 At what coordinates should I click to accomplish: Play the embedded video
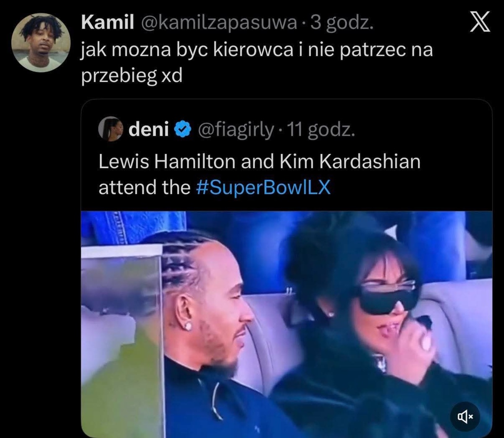pyautogui.click(x=286, y=324)
